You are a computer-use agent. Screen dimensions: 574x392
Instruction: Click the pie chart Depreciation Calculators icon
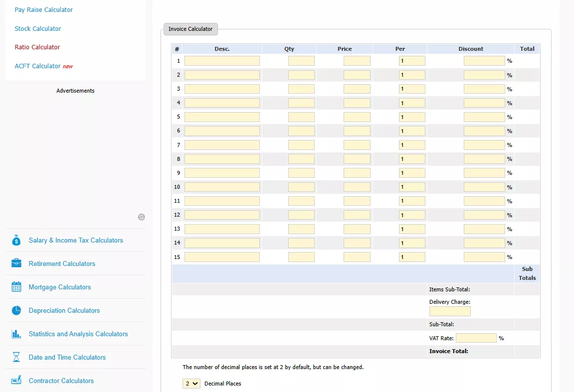(x=16, y=310)
